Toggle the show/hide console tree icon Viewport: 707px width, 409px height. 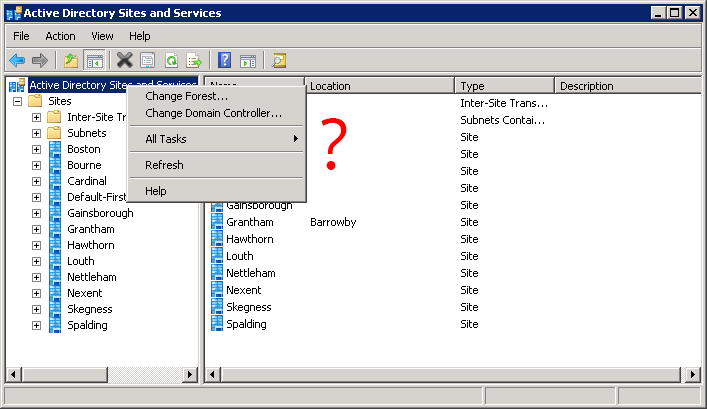pyautogui.click(x=94, y=60)
